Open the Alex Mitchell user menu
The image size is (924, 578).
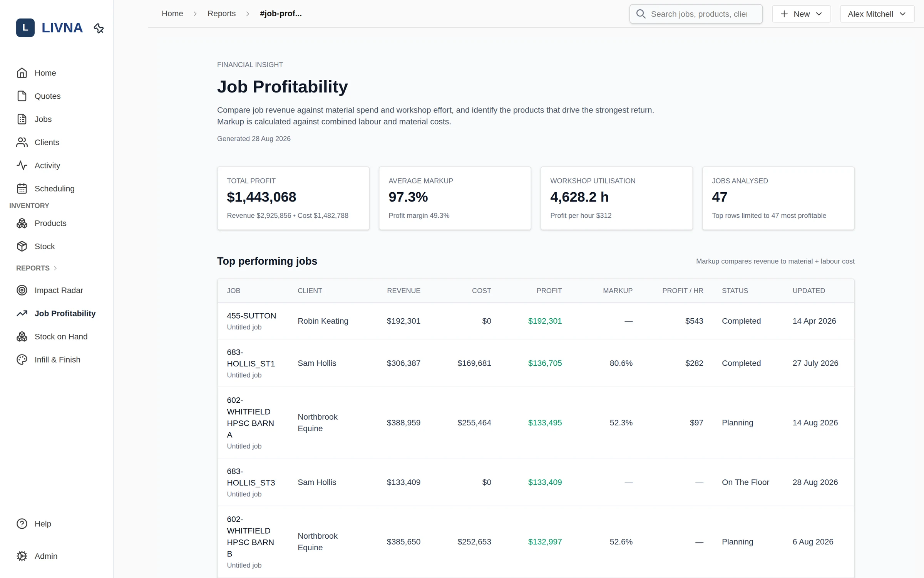click(x=877, y=14)
